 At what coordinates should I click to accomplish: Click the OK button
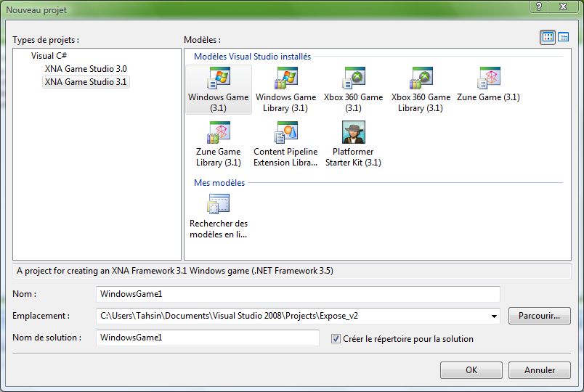point(471,370)
